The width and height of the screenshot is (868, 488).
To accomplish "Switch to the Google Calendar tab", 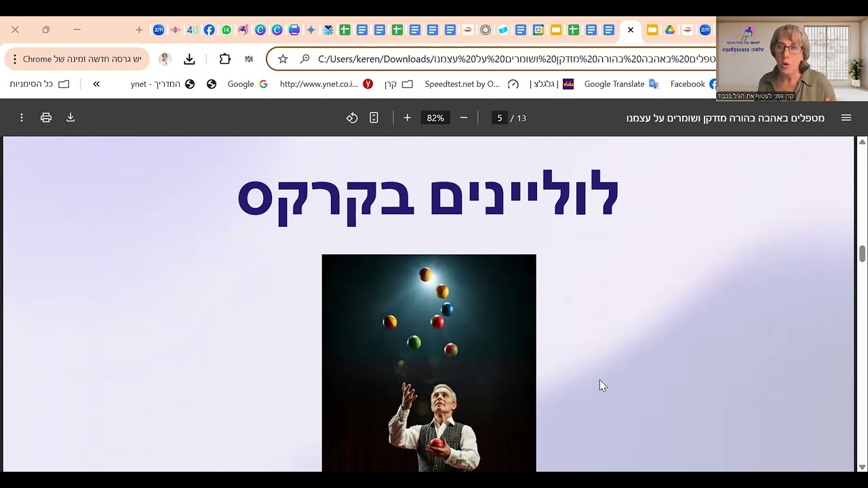I will point(538,30).
